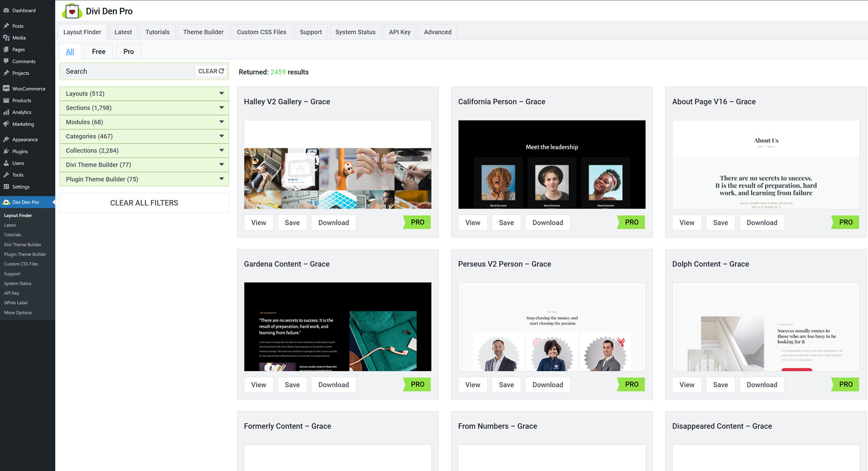
Task: Select the Pro filter tab
Action: click(x=128, y=51)
